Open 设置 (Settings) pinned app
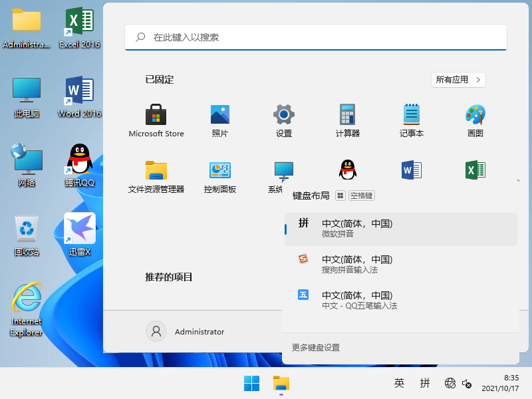The image size is (532, 399). click(x=284, y=120)
